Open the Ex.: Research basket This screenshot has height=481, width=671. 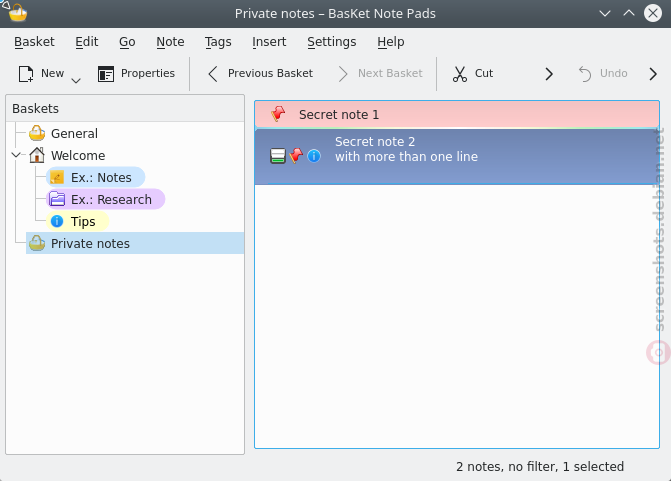click(x=105, y=199)
